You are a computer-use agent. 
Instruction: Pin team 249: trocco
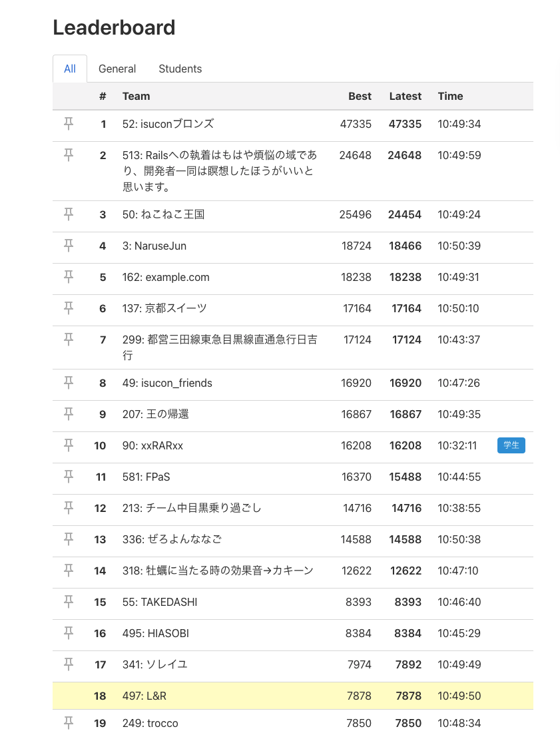click(x=69, y=722)
